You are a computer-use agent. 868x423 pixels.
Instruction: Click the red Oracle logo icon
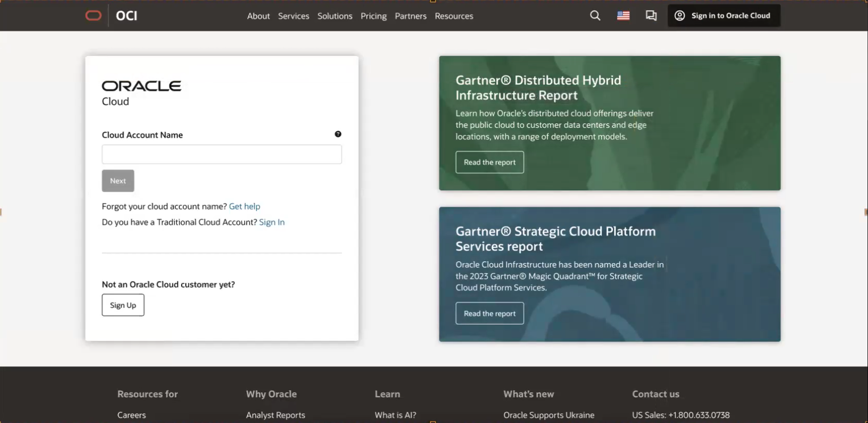pyautogui.click(x=93, y=16)
